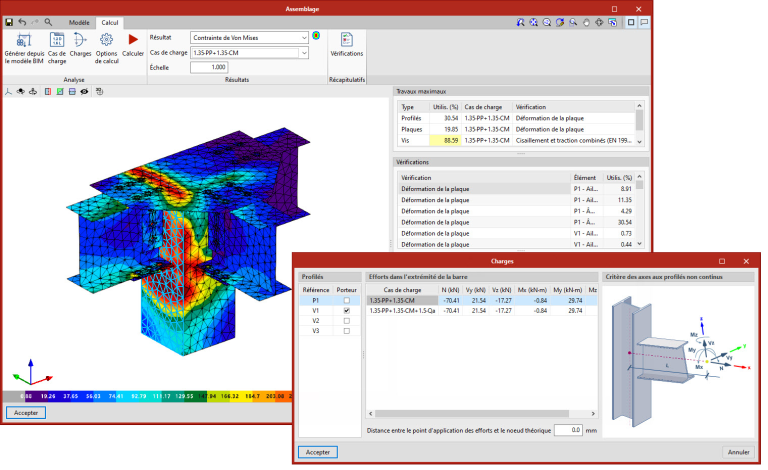Image resolution: width=768 pixels, height=470 pixels.
Task: Click the Von Mises color legend bar
Action: 150,396
